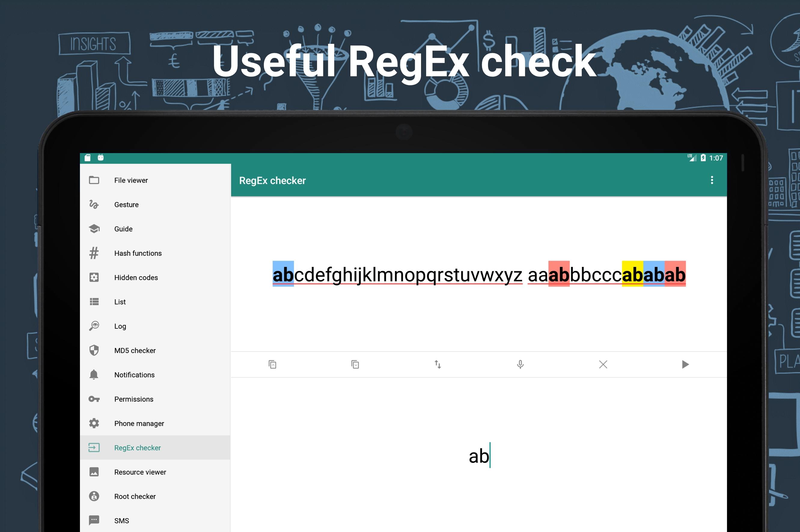This screenshot has width=800, height=532.
Task: Clear input with the X icon
Action: [x=603, y=364]
